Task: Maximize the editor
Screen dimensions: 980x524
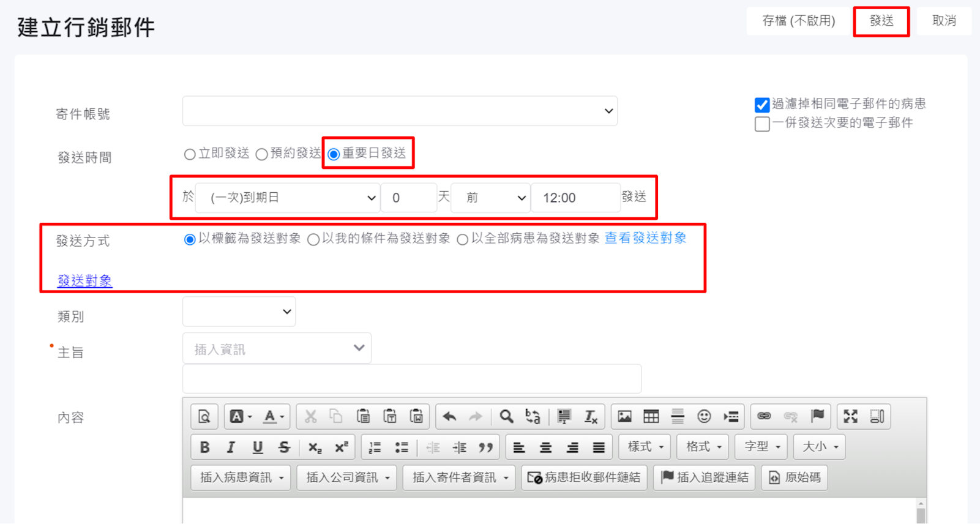Action: click(850, 417)
